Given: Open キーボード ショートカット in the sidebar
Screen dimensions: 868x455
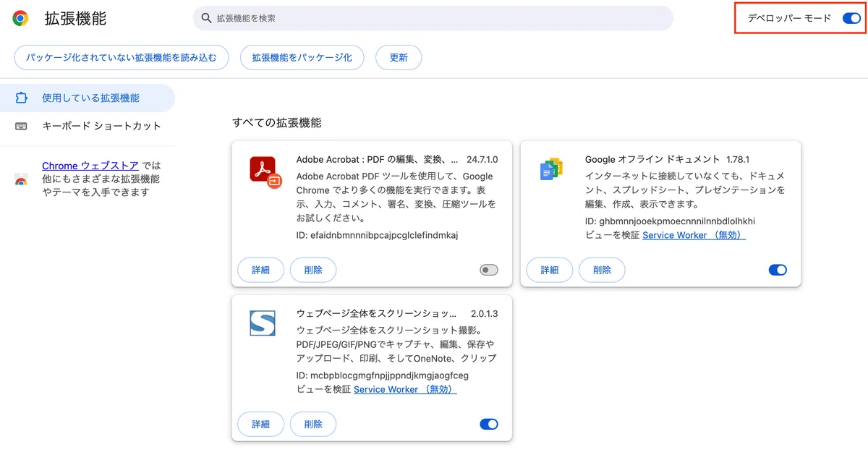Looking at the screenshot, I should [x=88, y=126].
